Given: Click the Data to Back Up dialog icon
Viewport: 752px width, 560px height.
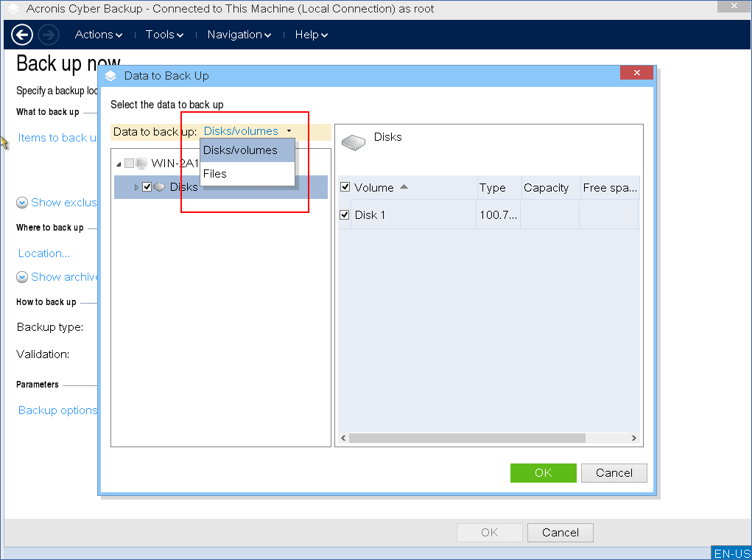Looking at the screenshot, I should tap(110, 76).
